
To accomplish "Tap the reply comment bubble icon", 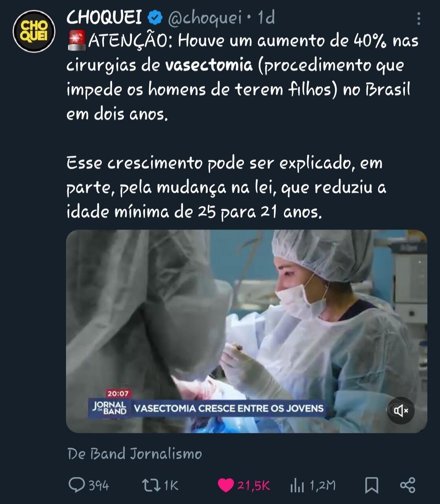I will coord(76,485).
